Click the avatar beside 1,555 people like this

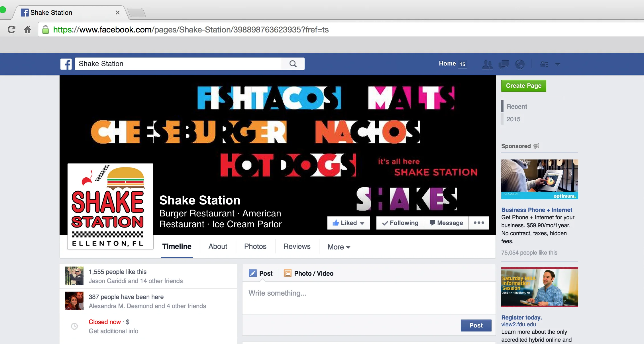[74, 276]
